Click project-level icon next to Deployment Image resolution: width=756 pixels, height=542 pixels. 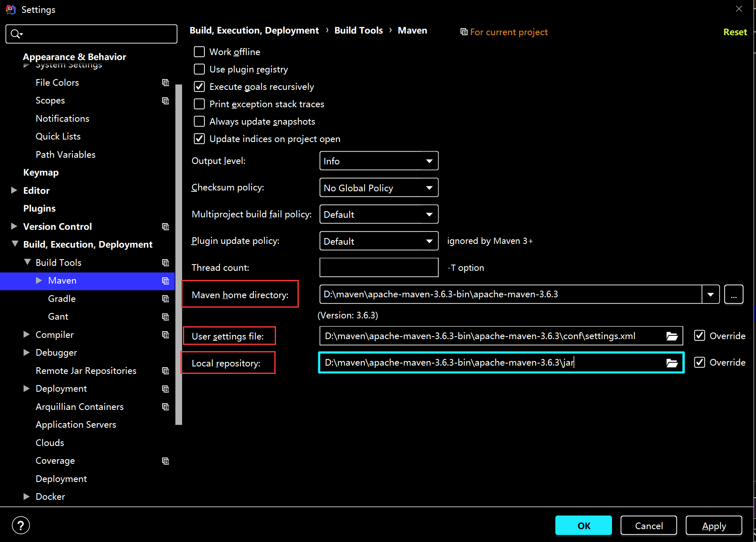tap(166, 389)
